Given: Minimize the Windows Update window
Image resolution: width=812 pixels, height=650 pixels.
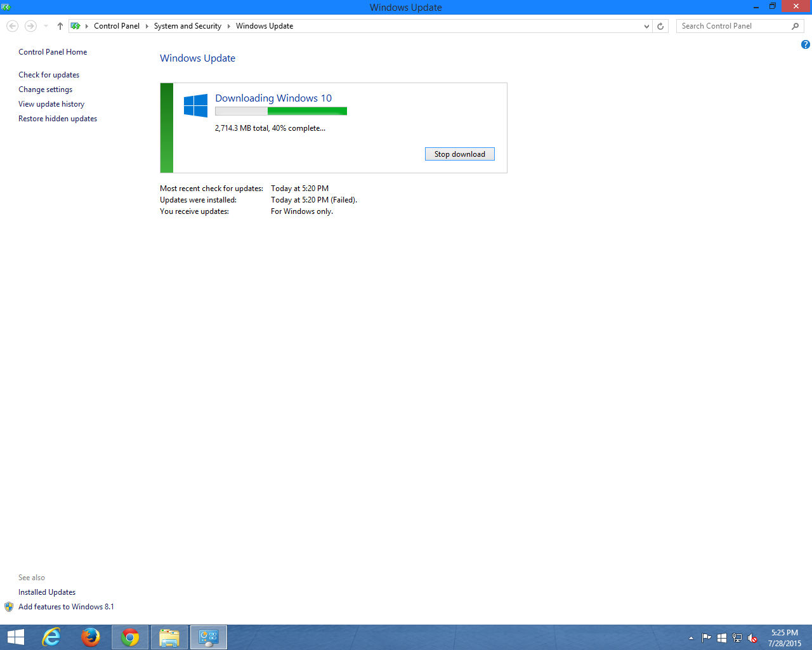Looking at the screenshot, I should (756, 6).
